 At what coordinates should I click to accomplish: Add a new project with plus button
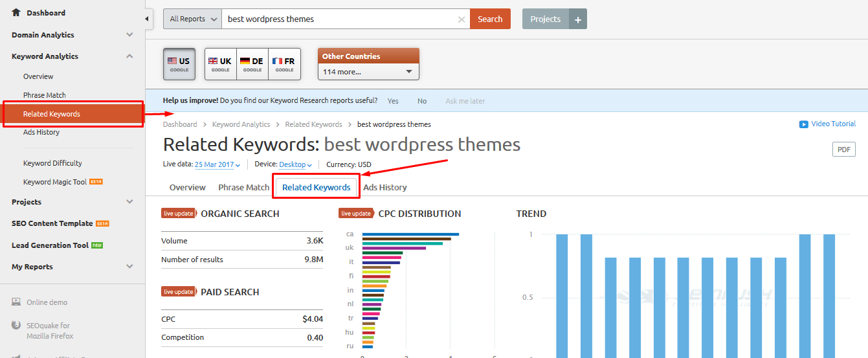(x=578, y=19)
